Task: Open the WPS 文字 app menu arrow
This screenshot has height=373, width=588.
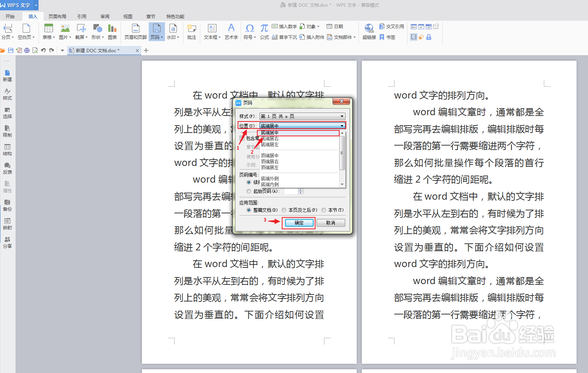Action: tap(36, 5)
